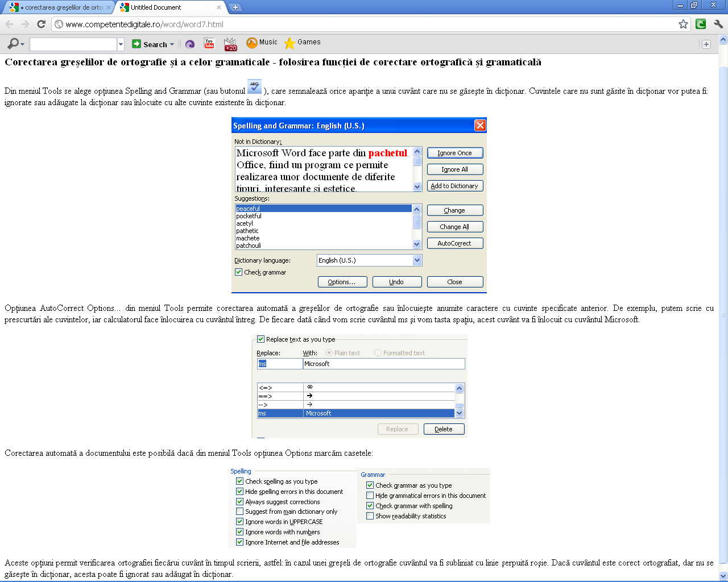Viewport: 728px width, 582px height.
Task: Open the YouTube toolbar icon
Action: pyautogui.click(x=209, y=43)
